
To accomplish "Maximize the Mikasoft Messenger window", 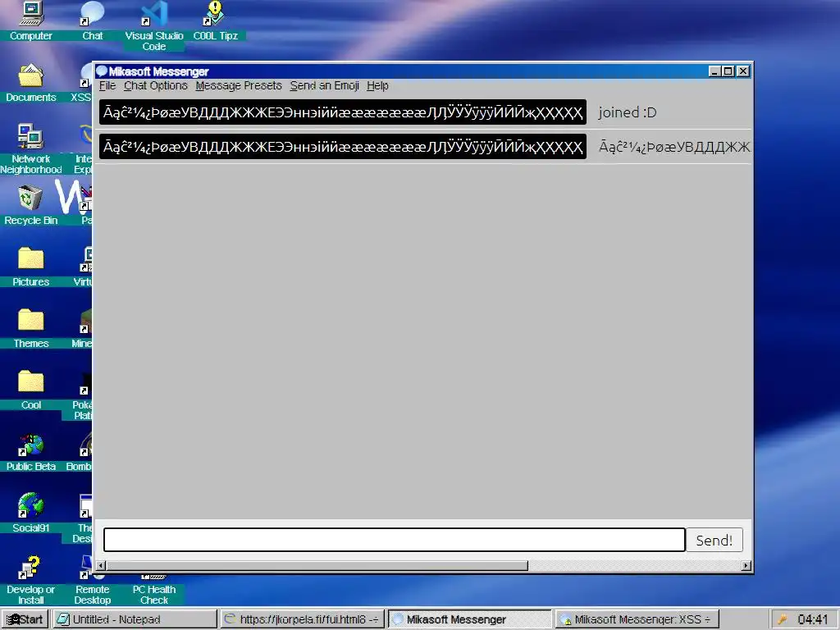I will (728, 71).
